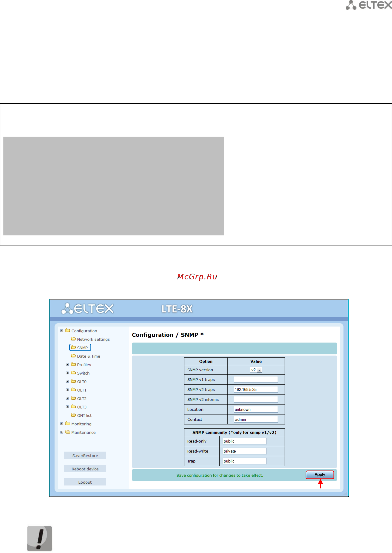Expand the OLT2 tree node
This screenshot has height=553, width=392.
67,398
